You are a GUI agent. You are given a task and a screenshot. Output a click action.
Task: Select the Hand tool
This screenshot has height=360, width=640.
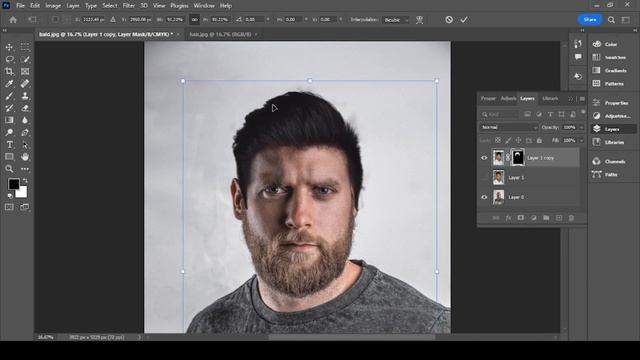click(25, 157)
